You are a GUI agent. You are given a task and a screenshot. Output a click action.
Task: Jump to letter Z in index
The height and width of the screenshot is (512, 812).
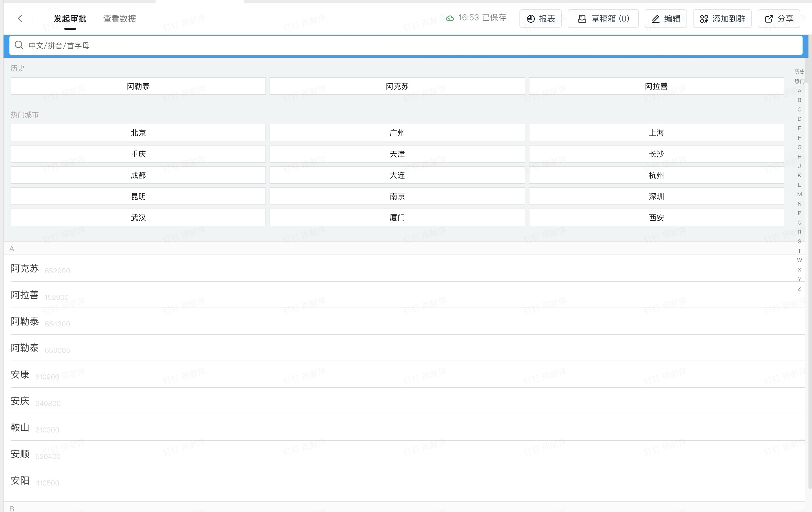point(799,289)
